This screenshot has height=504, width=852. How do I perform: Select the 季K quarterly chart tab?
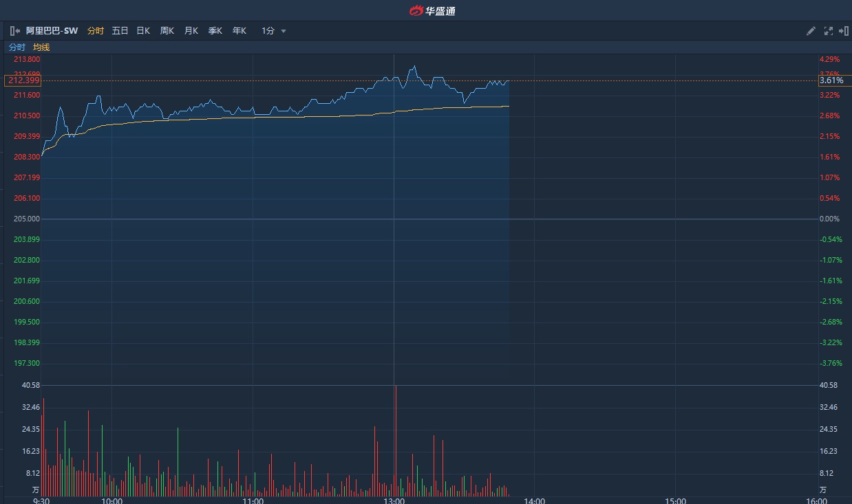(215, 31)
